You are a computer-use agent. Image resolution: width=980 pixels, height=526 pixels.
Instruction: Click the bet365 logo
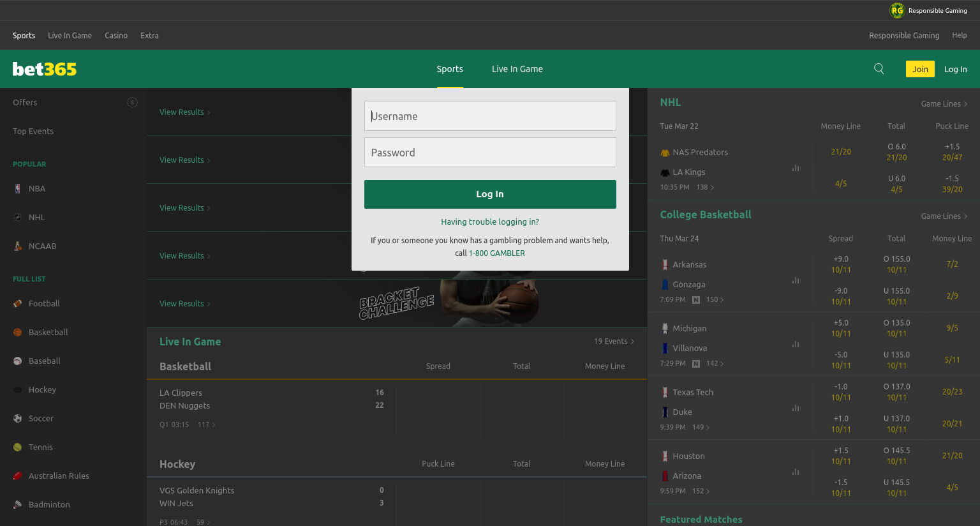(45, 69)
